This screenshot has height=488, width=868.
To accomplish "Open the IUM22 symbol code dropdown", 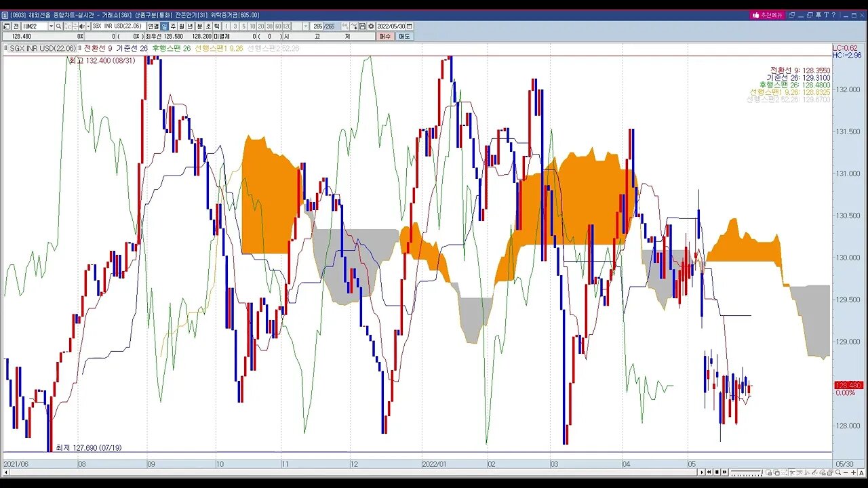I will tap(51, 26).
